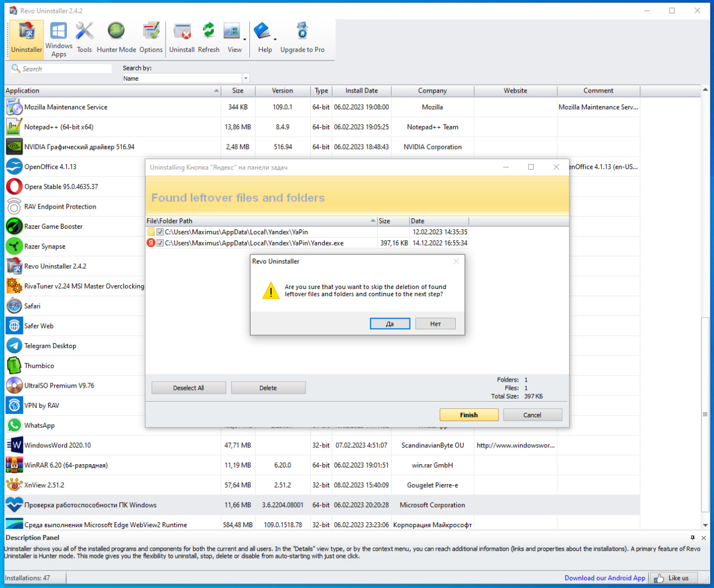This screenshot has height=588, width=714.
Task: Click the Deselect All button
Action: tap(189, 388)
